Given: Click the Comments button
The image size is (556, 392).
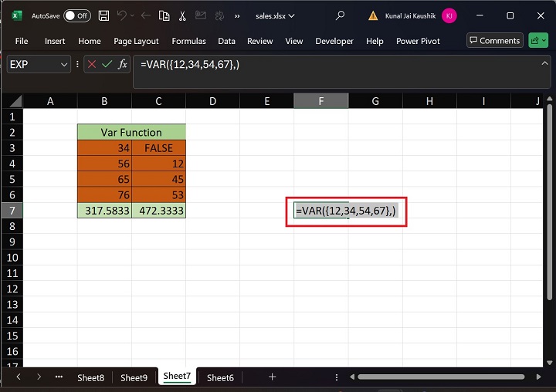Looking at the screenshot, I should pyautogui.click(x=495, y=41).
